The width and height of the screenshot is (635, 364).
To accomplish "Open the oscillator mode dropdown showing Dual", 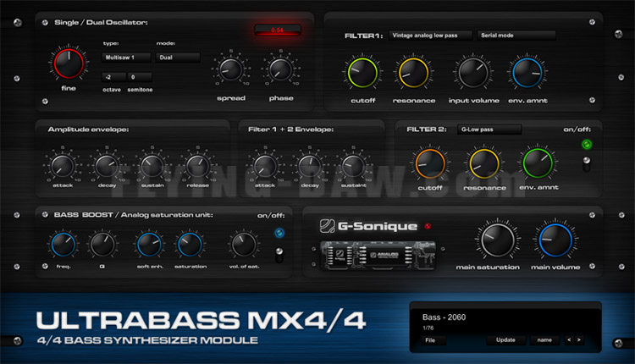I will pyautogui.click(x=178, y=58).
